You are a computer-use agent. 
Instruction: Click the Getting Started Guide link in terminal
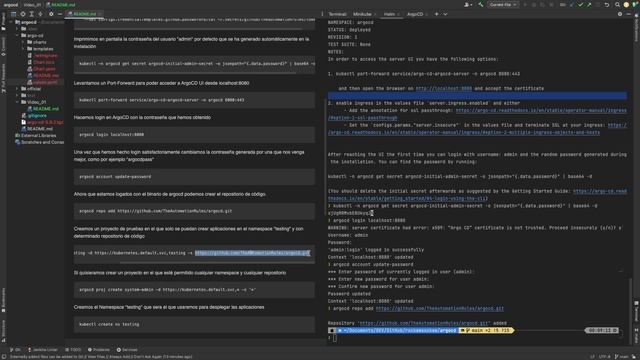tap(600, 191)
